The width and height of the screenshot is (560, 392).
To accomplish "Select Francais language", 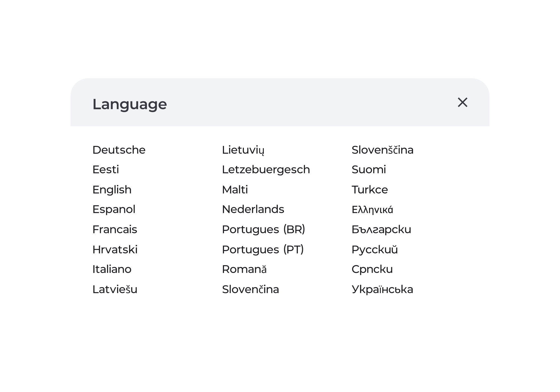I will click(115, 229).
